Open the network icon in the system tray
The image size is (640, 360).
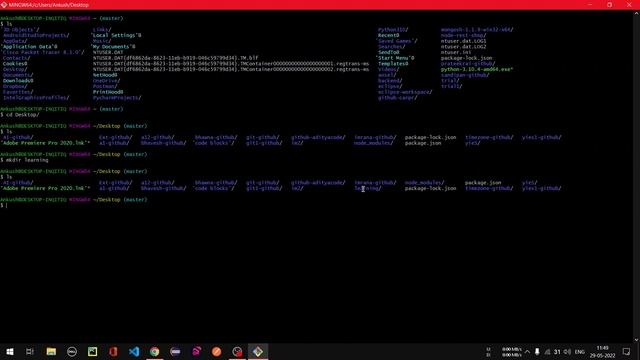pyautogui.click(x=547, y=351)
